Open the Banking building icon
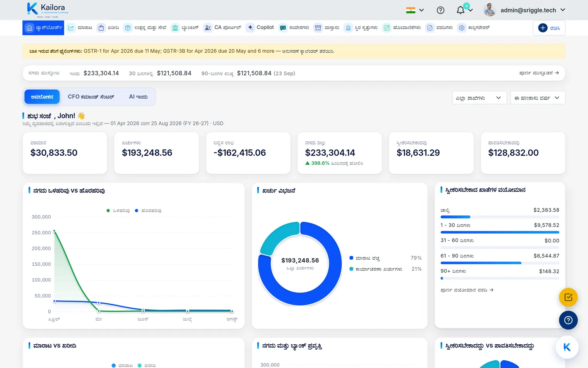The image size is (588, 368). click(175, 28)
